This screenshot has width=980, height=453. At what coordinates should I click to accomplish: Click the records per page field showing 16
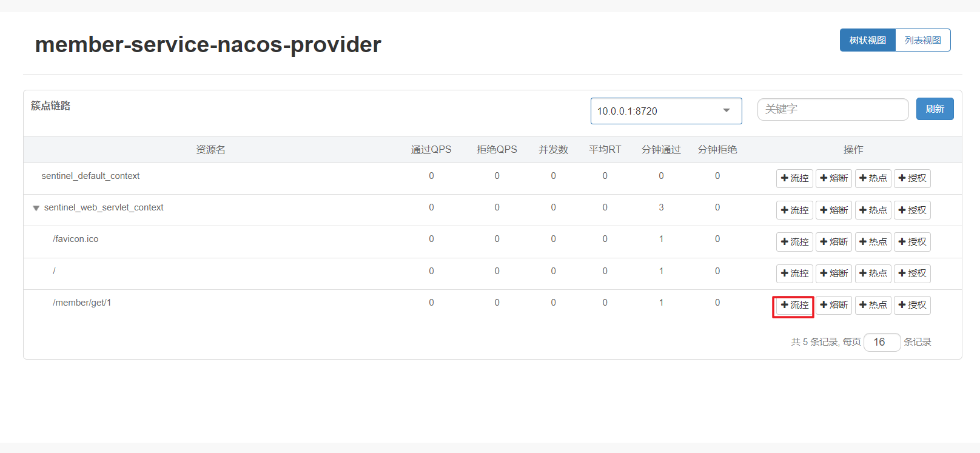tap(882, 342)
